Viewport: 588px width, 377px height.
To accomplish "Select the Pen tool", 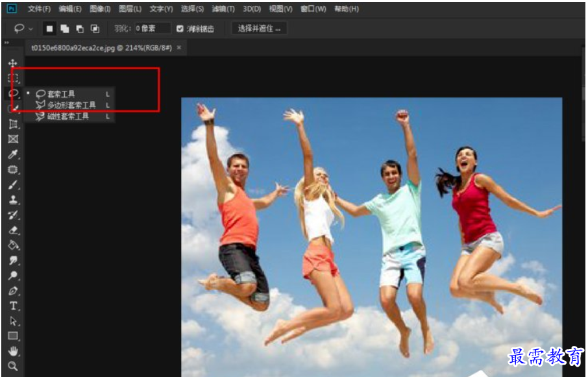I will (13, 291).
